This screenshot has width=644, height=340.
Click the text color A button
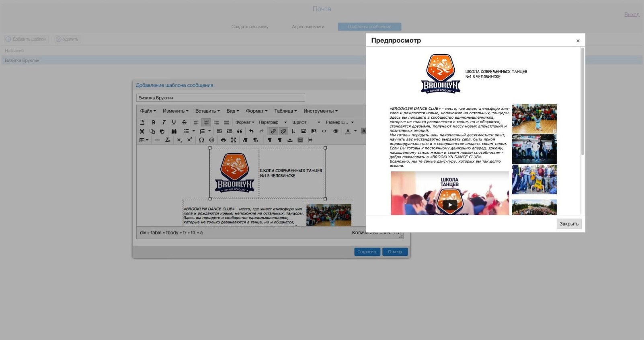click(348, 131)
